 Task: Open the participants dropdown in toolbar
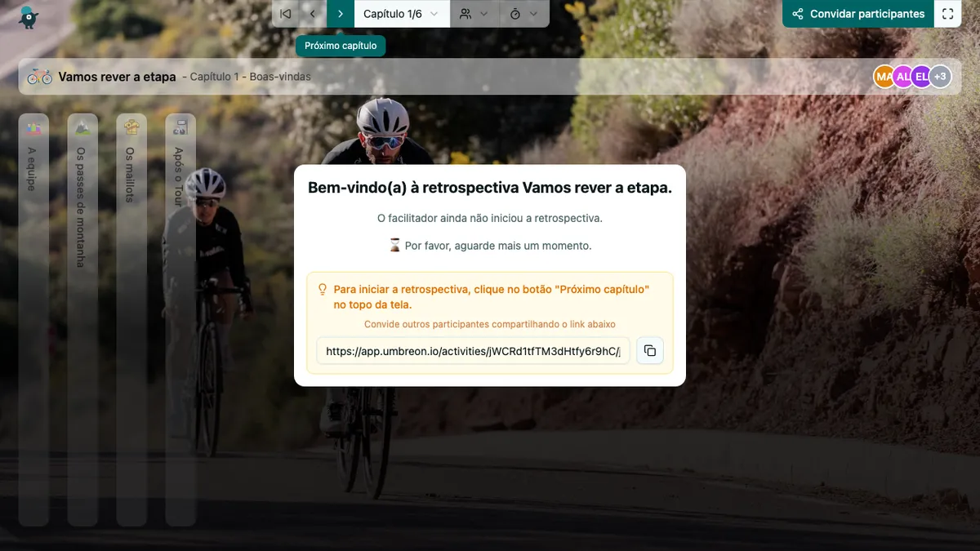(474, 14)
